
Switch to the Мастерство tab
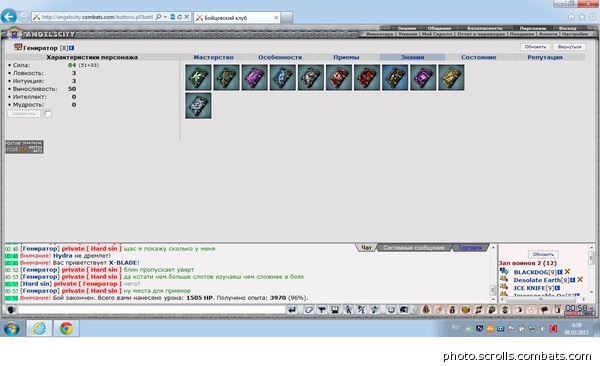(x=214, y=57)
